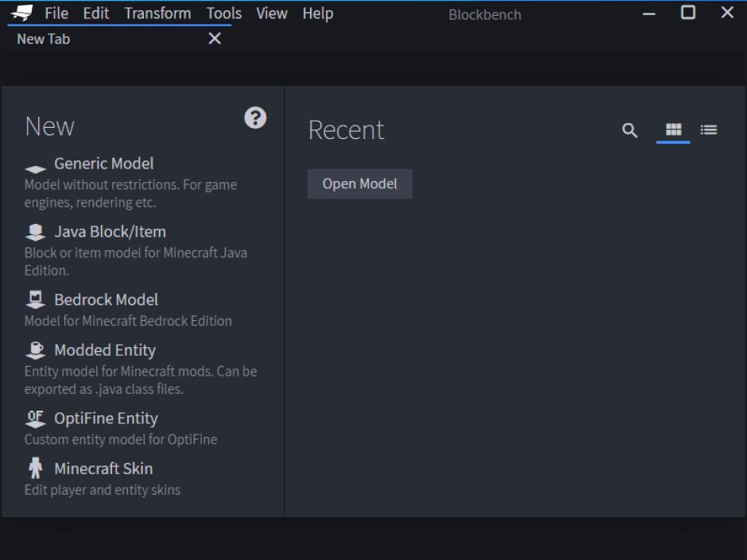Click 'Edit player and entity skins' text

click(x=103, y=489)
